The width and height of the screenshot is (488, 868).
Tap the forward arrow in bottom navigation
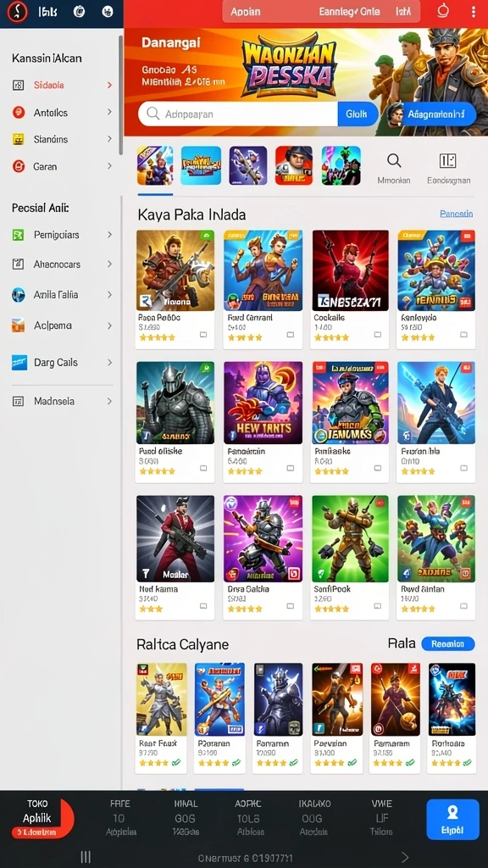405,857
